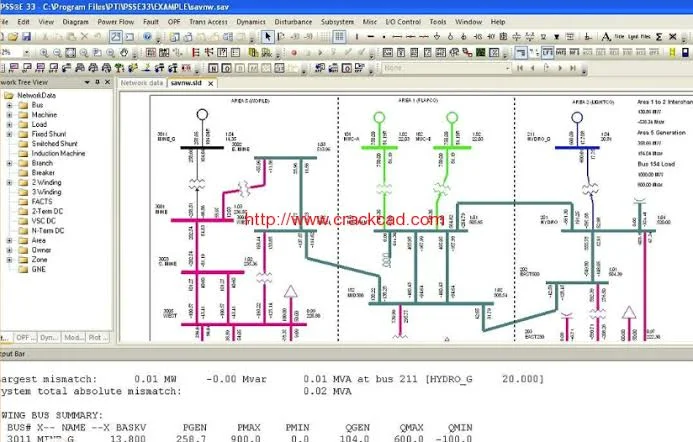Close the savnw.sld diagram tab
The height and width of the screenshot is (442, 693).
click(x=211, y=83)
